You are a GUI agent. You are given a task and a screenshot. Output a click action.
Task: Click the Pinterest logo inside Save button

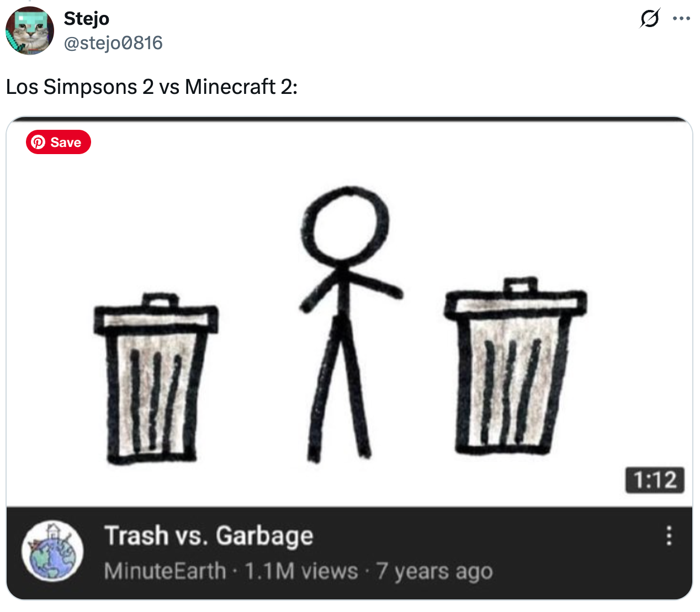pyautogui.click(x=38, y=142)
